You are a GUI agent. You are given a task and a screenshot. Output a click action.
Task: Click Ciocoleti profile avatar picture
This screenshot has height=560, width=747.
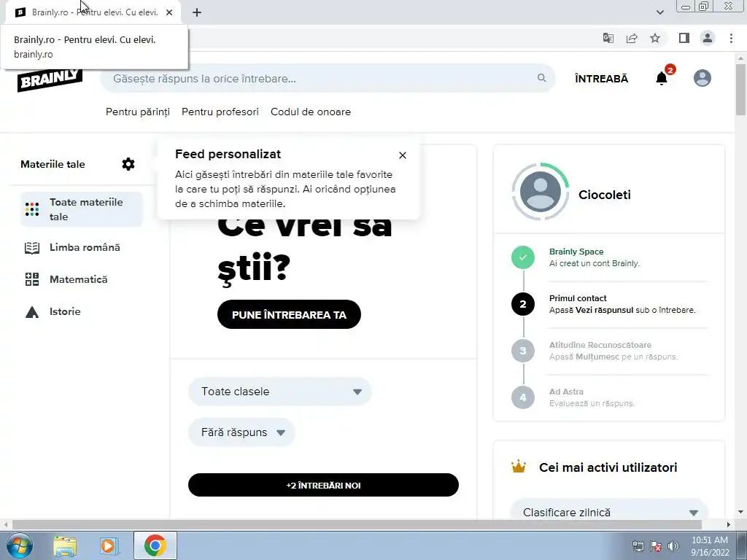[541, 192]
